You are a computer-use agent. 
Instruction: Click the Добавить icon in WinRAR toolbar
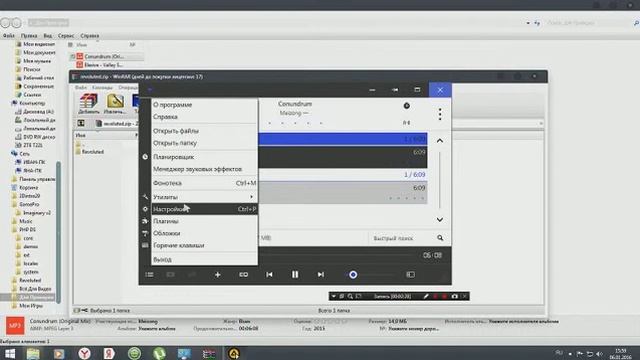pyautogui.click(x=89, y=104)
